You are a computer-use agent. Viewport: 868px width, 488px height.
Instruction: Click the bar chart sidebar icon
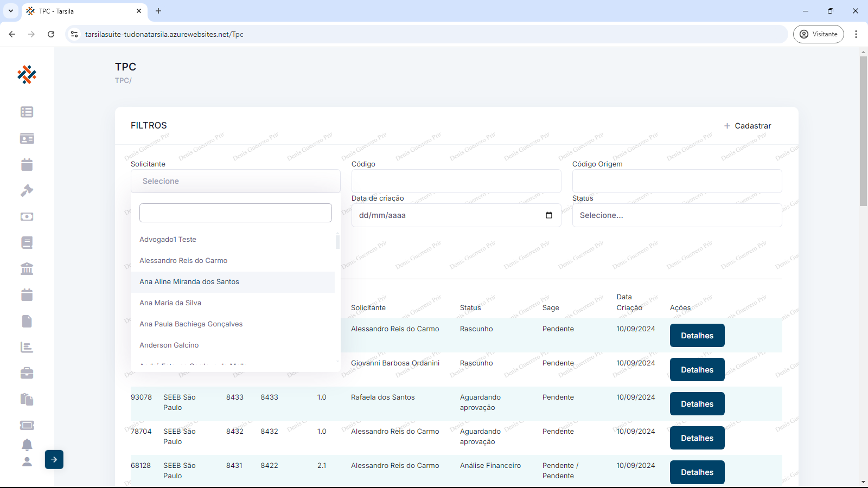27,347
